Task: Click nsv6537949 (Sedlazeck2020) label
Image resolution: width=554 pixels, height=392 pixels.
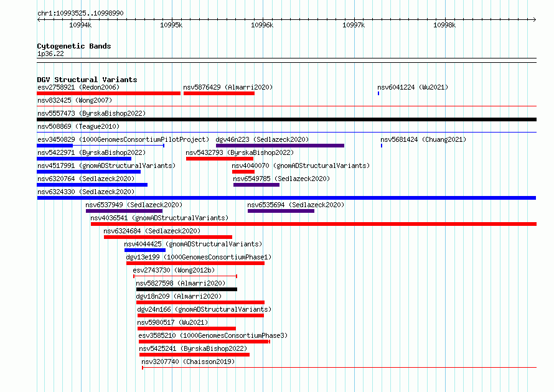Action: pos(134,205)
